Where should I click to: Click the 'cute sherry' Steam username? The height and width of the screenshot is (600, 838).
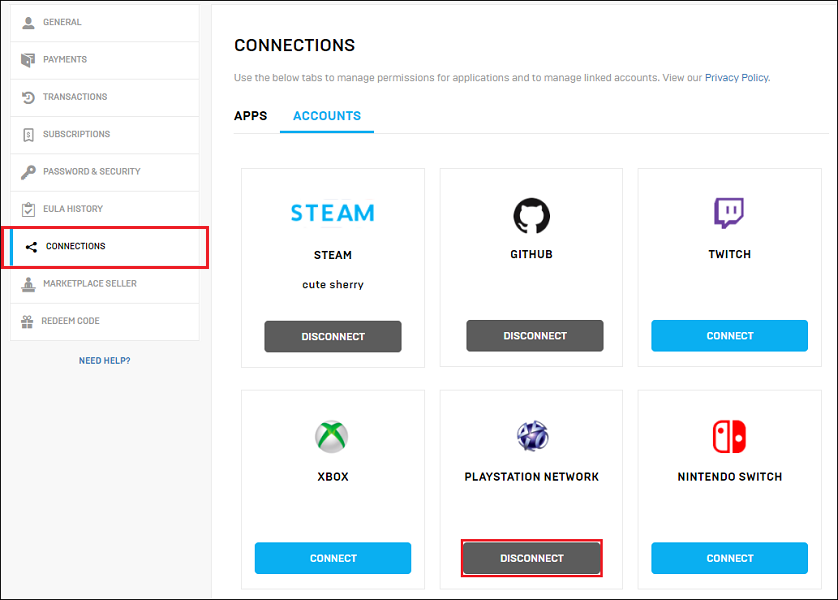(x=333, y=285)
